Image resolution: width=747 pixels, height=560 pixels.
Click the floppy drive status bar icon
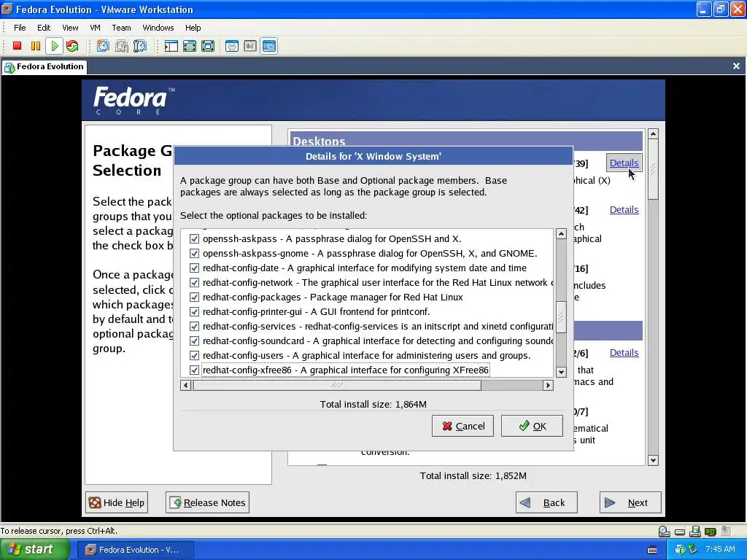coord(695,531)
